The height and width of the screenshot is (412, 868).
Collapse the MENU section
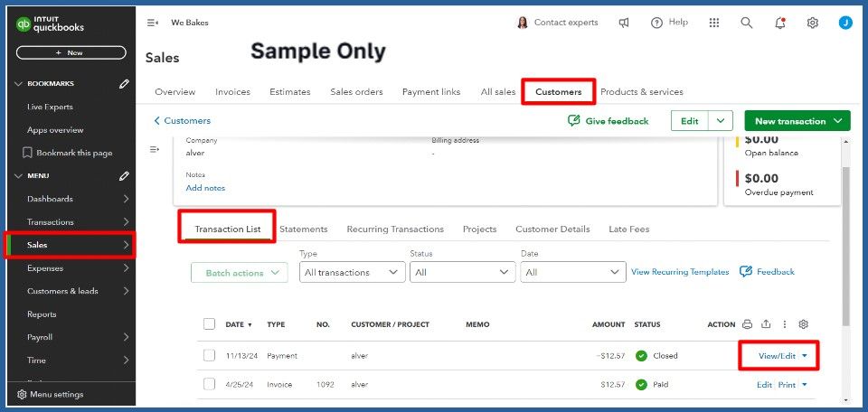pyautogui.click(x=18, y=176)
